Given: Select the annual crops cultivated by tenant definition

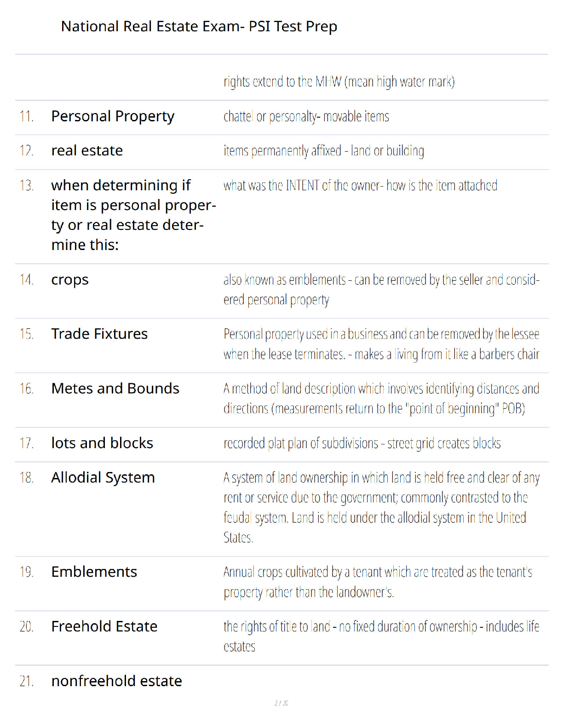Looking at the screenshot, I should point(378,582).
